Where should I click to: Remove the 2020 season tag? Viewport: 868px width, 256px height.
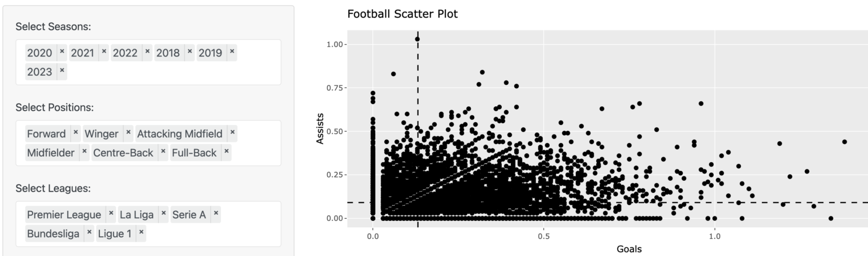coord(62,51)
